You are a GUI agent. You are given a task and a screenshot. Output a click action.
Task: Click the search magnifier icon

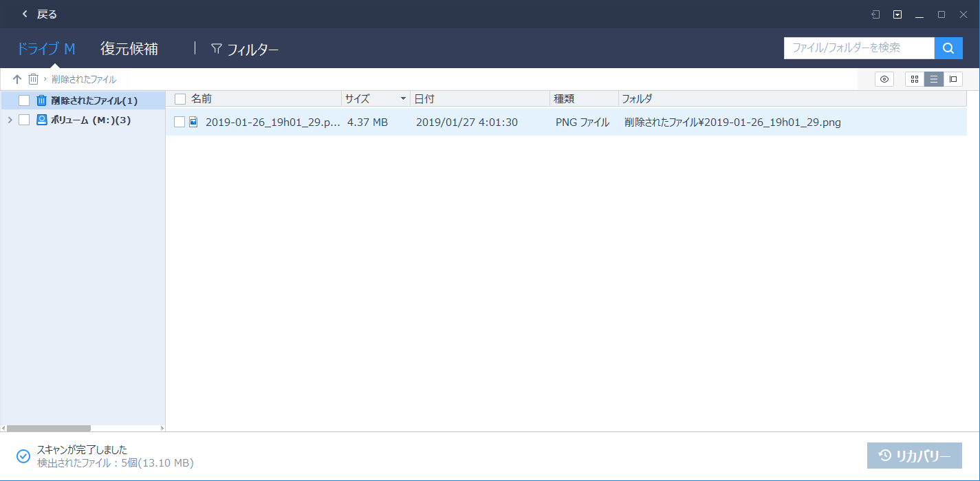[948, 48]
